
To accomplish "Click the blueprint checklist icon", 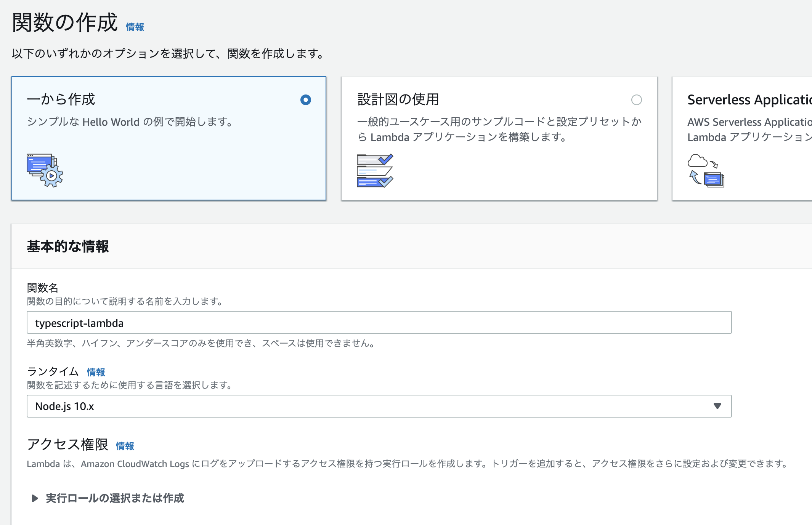I will pyautogui.click(x=375, y=170).
